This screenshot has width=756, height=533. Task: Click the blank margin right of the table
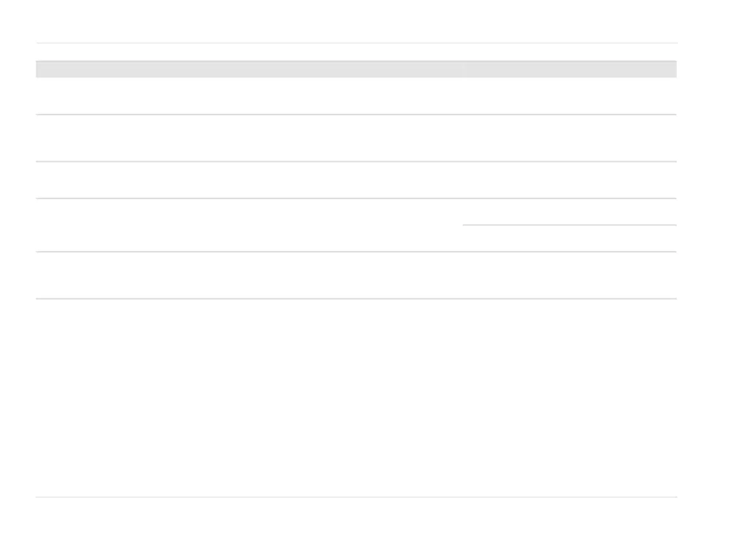[716, 191]
